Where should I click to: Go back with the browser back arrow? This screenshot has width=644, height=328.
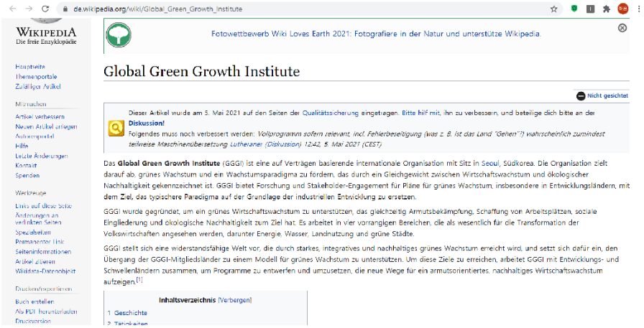[x=13, y=9]
